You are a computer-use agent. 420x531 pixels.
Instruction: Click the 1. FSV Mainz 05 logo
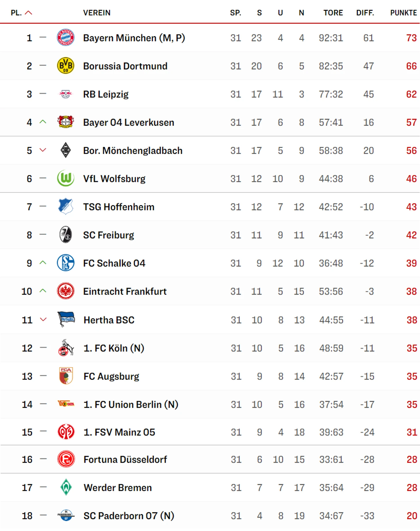[x=66, y=432]
